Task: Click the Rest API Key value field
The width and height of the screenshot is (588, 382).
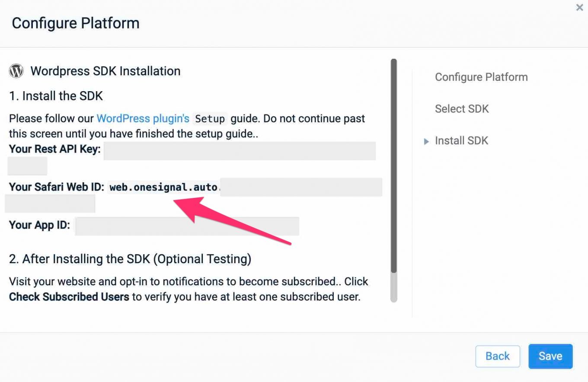Action: [x=239, y=151]
